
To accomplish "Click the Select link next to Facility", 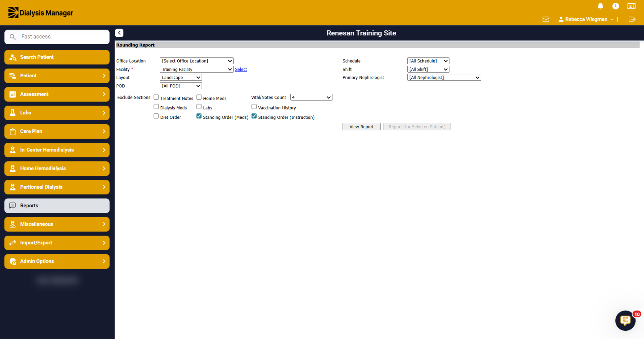I will pyautogui.click(x=241, y=69).
